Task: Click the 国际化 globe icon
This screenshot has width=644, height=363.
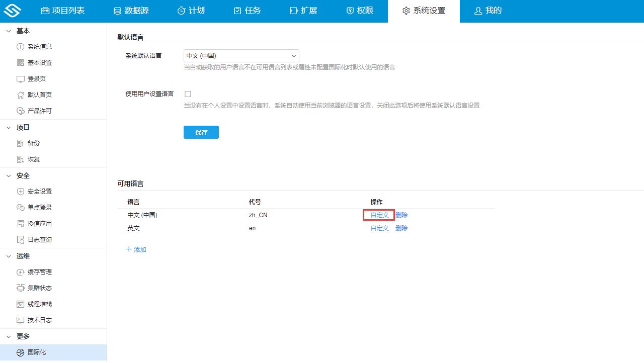Action: [x=21, y=352]
